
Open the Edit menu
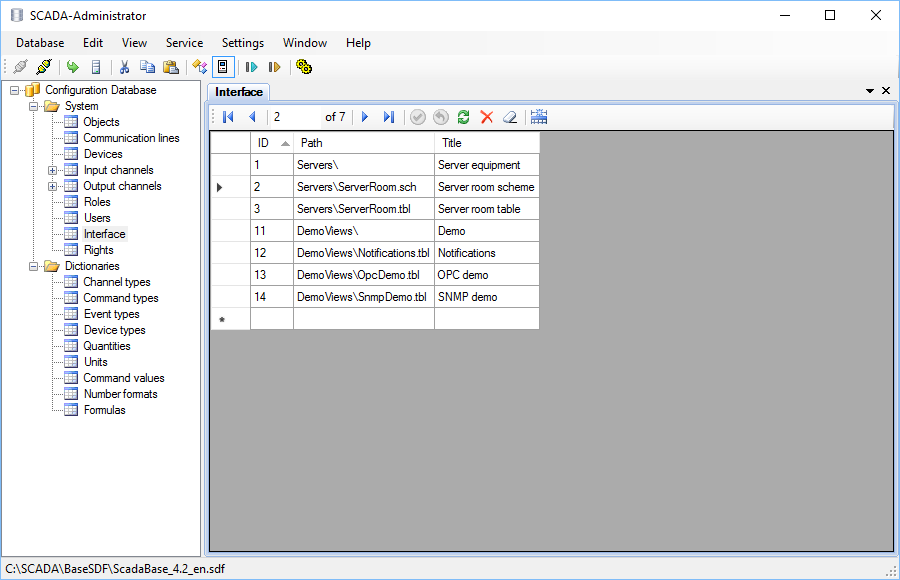click(93, 43)
